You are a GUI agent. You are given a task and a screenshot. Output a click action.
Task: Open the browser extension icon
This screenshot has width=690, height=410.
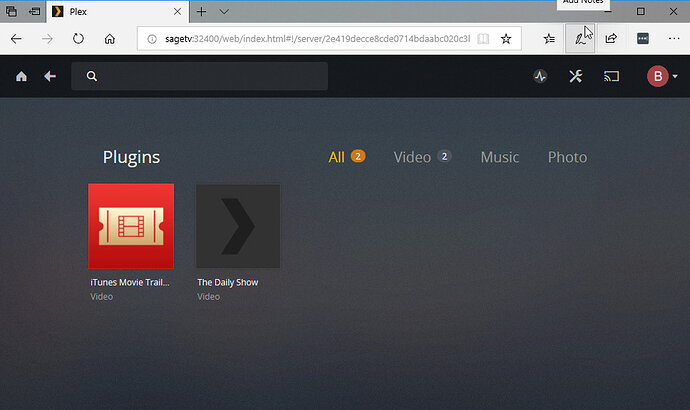coord(642,39)
